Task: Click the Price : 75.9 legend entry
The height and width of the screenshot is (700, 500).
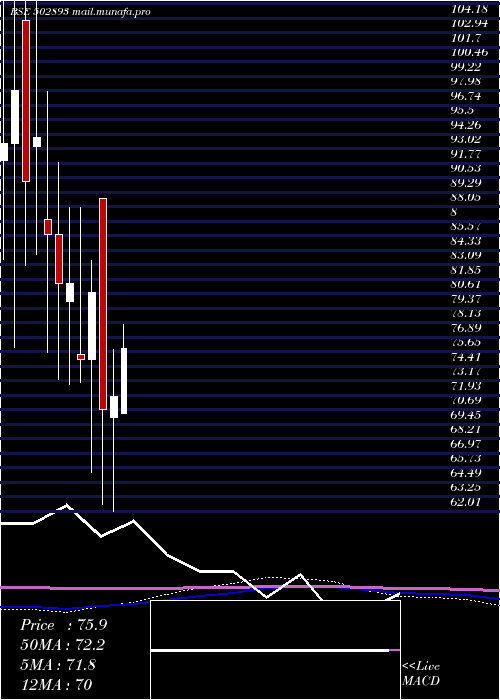Action: 63,625
